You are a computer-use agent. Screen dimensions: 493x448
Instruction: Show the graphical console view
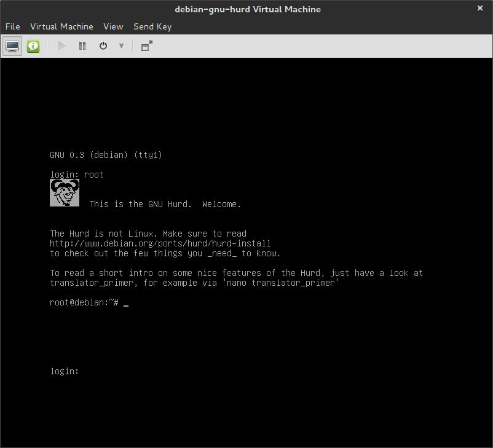point(12,46)
